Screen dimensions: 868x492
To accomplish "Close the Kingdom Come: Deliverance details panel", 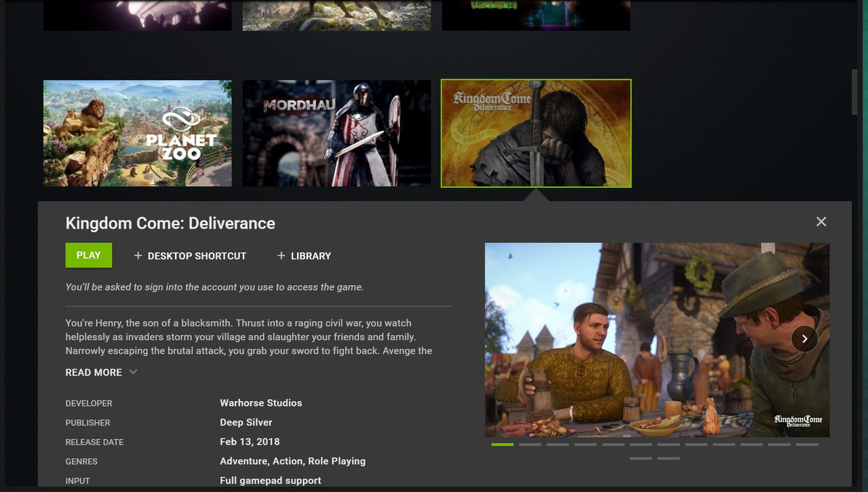I will click(821, 222).
